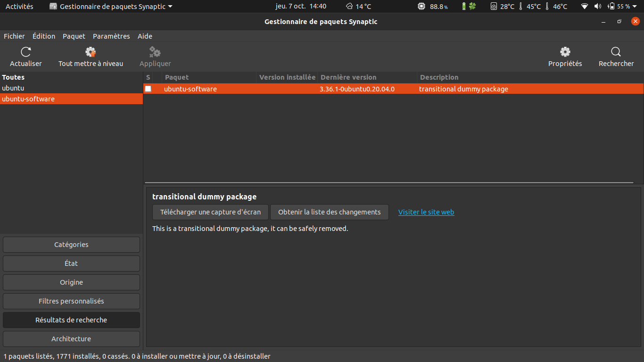Select the ubuntu-software package name in table
The image size is (644, 362).
pos(190,89)
